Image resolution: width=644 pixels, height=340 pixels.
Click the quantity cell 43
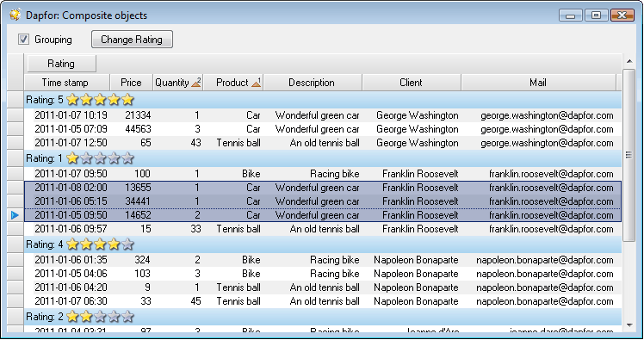coord(196,143)
